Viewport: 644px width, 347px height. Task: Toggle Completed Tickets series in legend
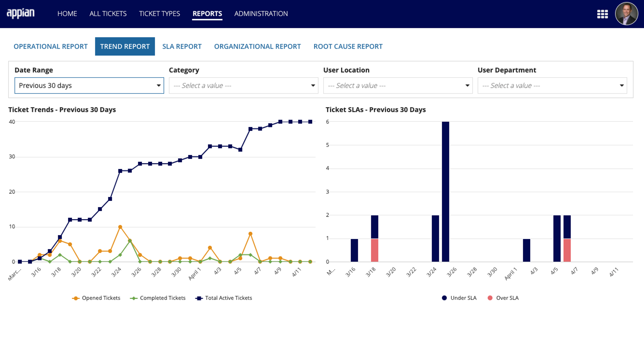click(158, 298)
